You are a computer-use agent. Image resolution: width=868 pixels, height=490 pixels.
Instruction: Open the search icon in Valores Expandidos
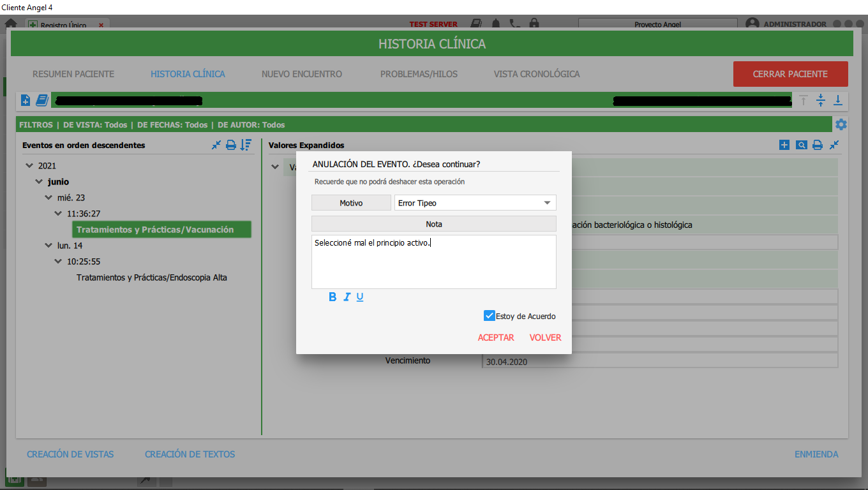[x=801, y=145]
